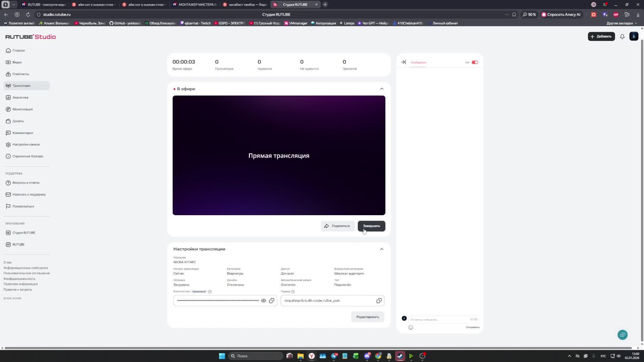This screenshot has width=644, height=362.
Task: Open Справочник блогера in the sidebar
Action: click(x=27, y=156)
